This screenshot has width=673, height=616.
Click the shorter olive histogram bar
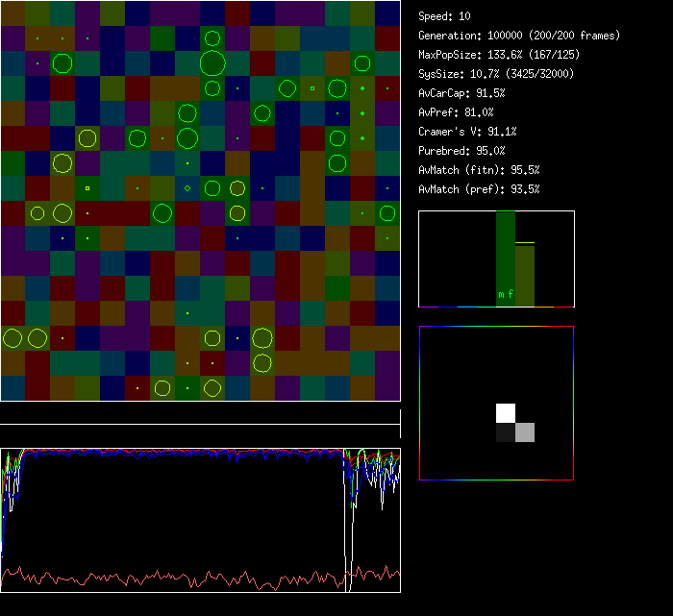[x=525, y=274]
